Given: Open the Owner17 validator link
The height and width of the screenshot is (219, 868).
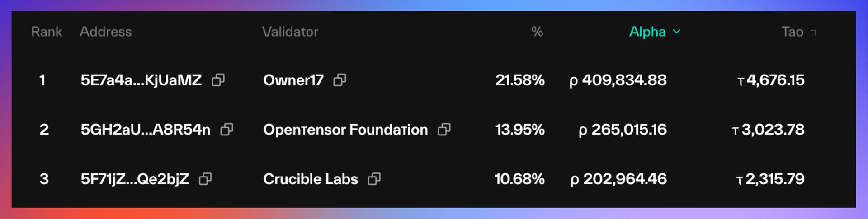Looking at the screenshot, I should click(x=293, y=80).
